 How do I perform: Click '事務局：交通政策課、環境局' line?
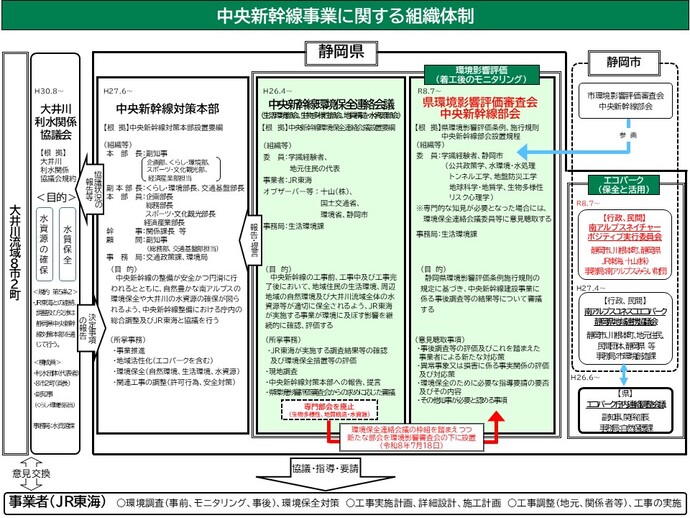pos(157,257)
